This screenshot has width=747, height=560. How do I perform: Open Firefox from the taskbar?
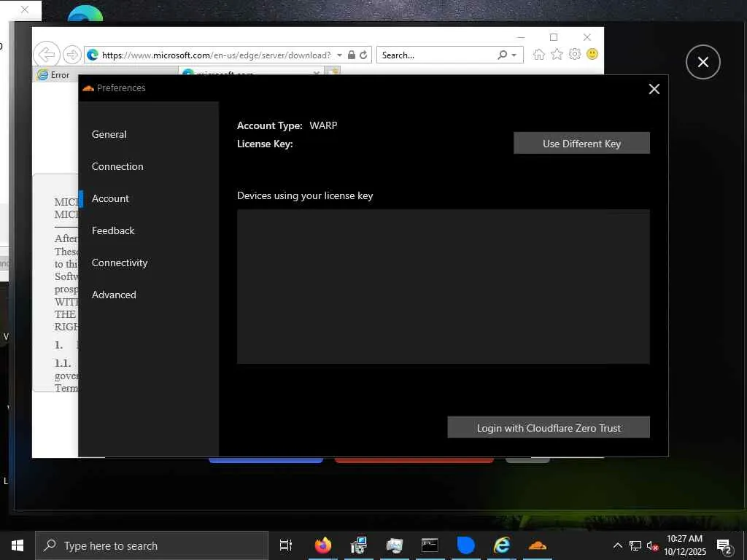coord(323,545)
